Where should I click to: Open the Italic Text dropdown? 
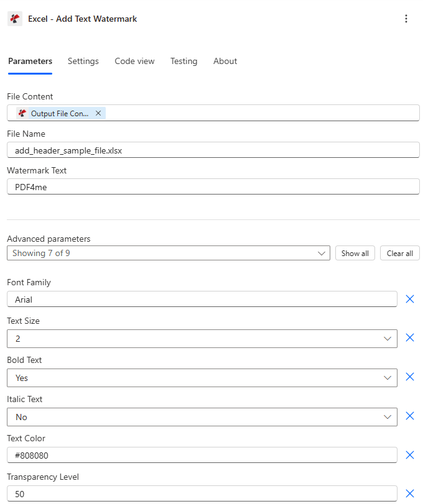pyautogui.click(x=202, y=417)
